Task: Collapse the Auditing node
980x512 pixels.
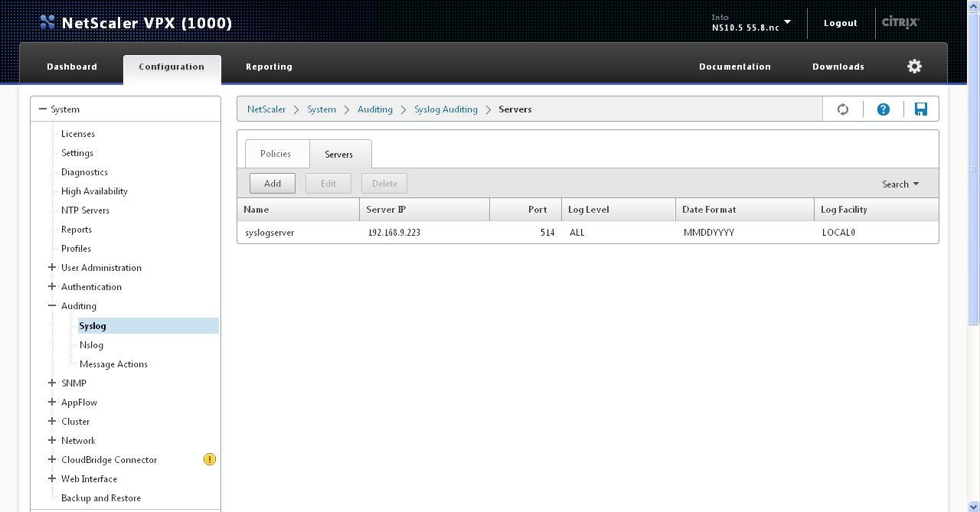Action: 52,305
